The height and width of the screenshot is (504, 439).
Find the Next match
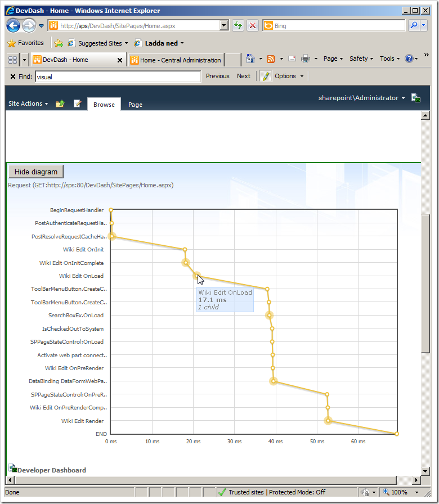point(244,76)
